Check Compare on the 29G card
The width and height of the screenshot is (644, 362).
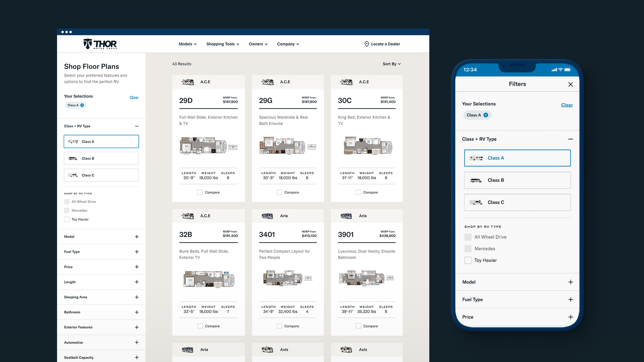[279, 192]
